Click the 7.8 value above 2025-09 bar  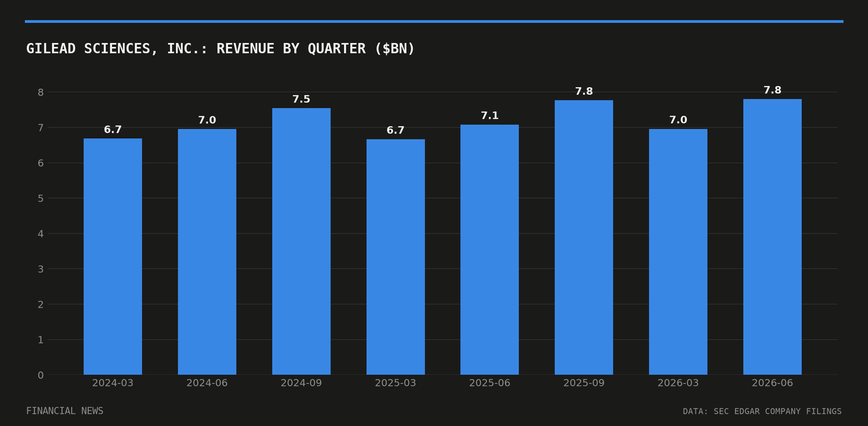(x=584, y=92)
